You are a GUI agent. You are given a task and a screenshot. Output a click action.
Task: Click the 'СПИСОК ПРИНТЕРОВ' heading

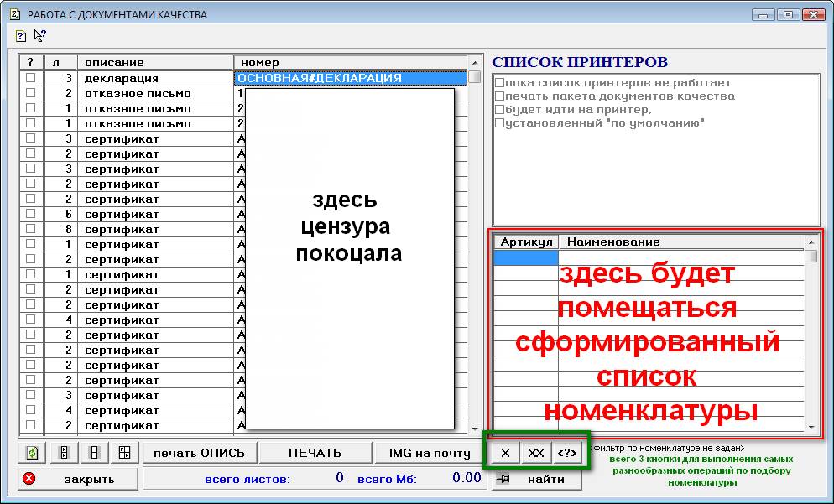click(x=580, y=62)
